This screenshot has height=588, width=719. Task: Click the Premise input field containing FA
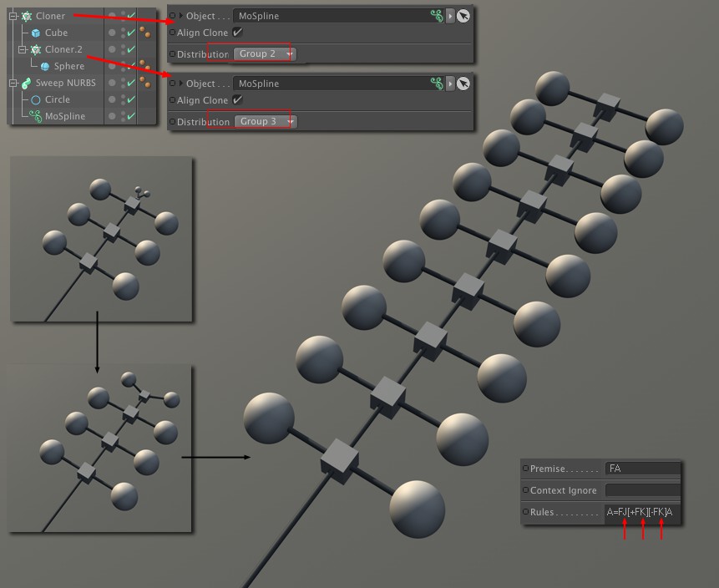click(641, 469)
